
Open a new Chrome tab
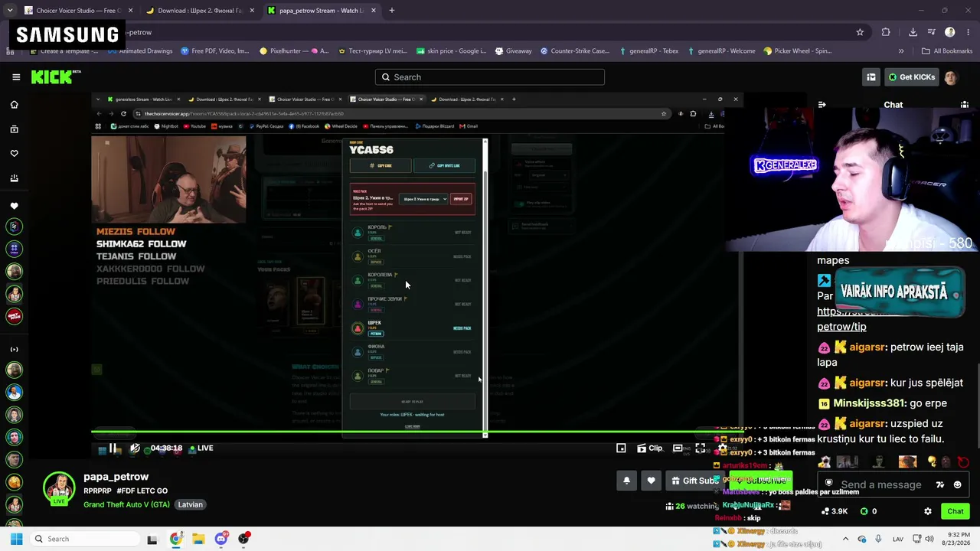(x=391, y=11)
